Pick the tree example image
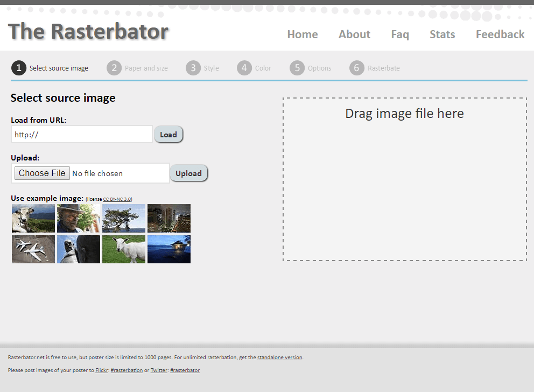Viewport: 534px width, 392px height. 124,218
